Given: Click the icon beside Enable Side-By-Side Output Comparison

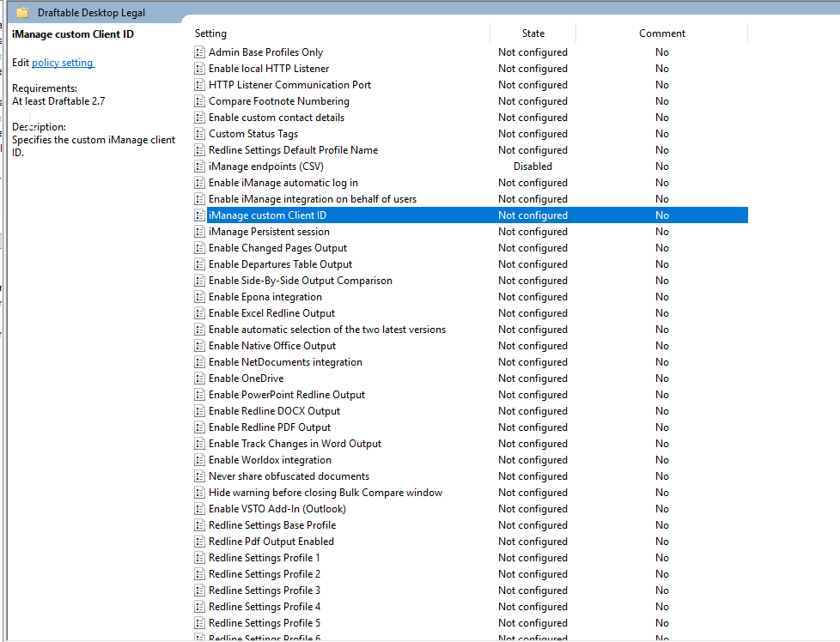Looking at the screenshot, I should (x=199, y=281).
